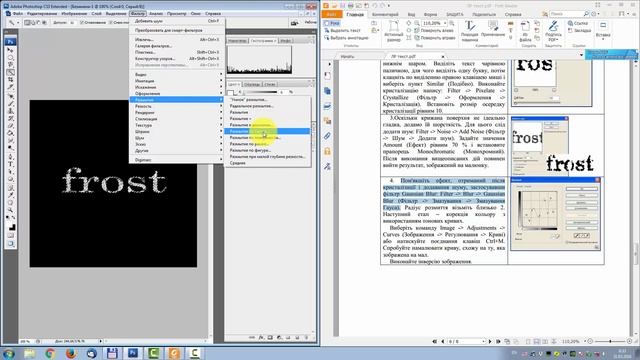Open the attachments paperclip panel in Foxit sidebar

(327, 136)
